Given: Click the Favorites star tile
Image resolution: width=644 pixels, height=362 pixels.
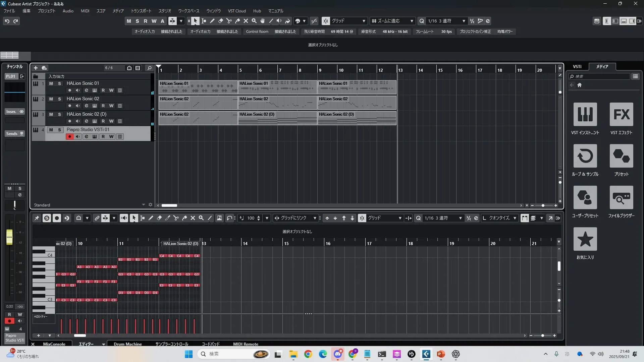Looking at the screenshot, I should (x=585, y=239).
